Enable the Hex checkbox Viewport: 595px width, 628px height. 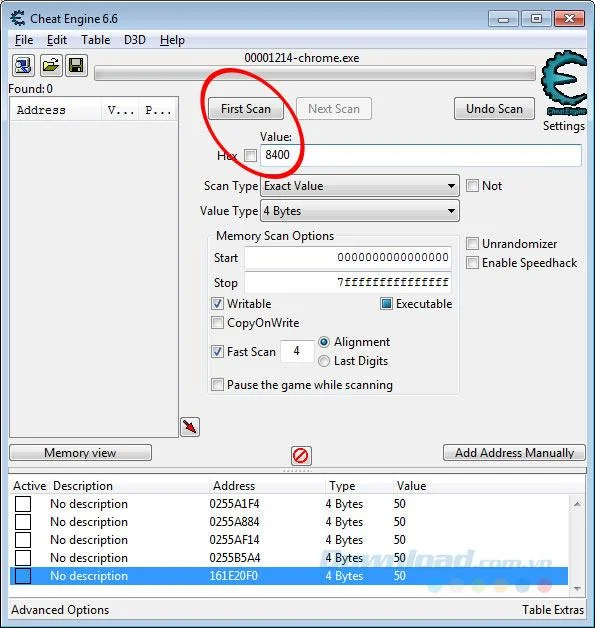point(251,155)
